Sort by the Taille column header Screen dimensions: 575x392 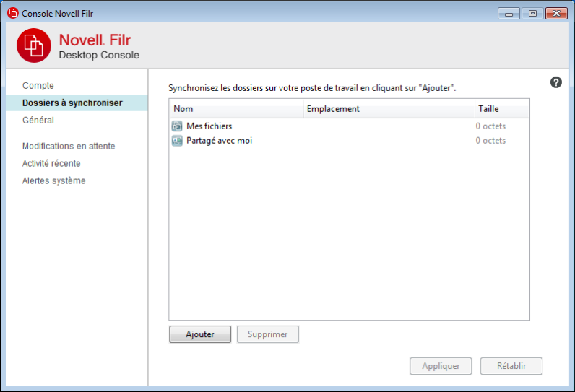click(501, 109)
